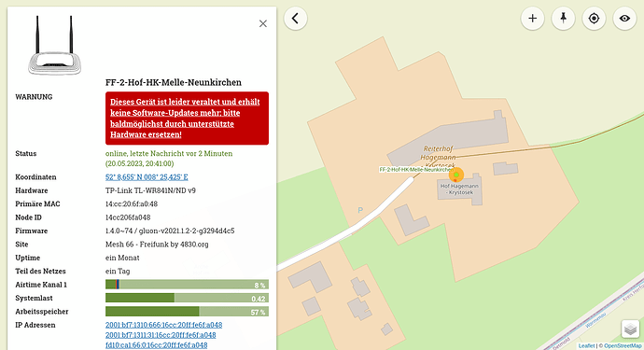Click uptime value ein Monat
644x350 pixels.
click(122, 258)
